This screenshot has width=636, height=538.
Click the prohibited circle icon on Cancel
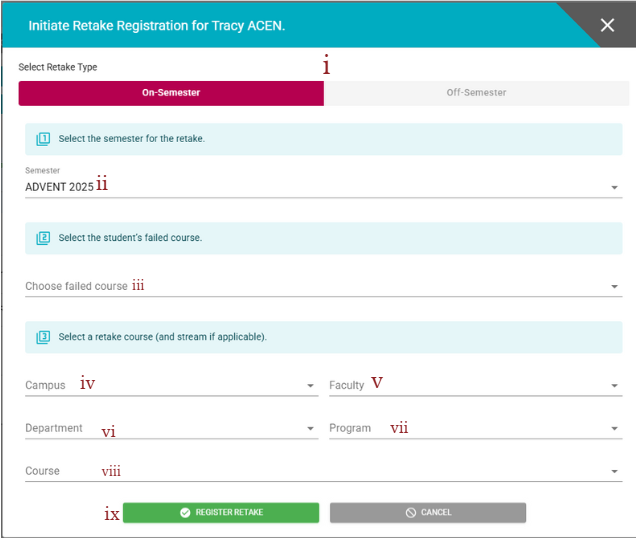pyautogui.click(x=411, y=512)
